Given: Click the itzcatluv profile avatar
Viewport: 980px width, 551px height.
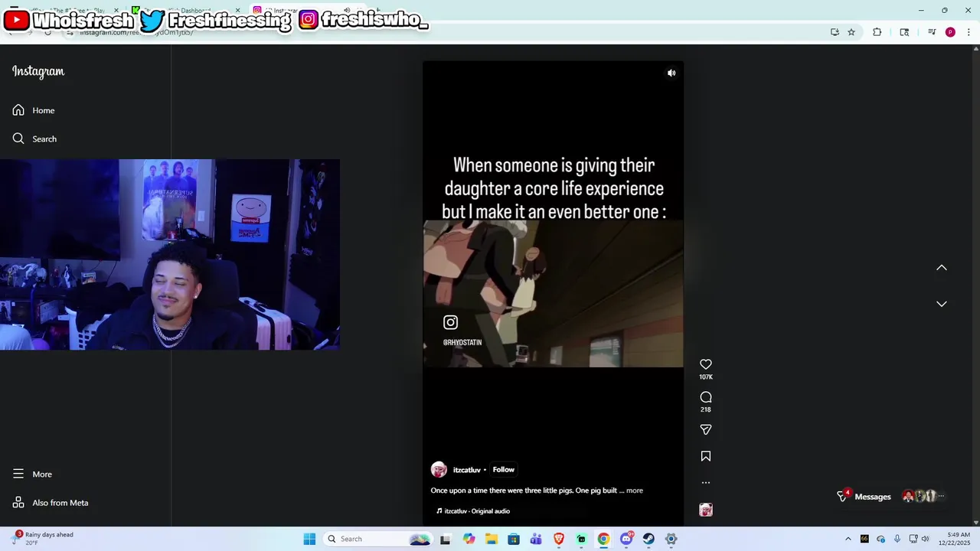Looking at the screenshot, I should [439, 469].
